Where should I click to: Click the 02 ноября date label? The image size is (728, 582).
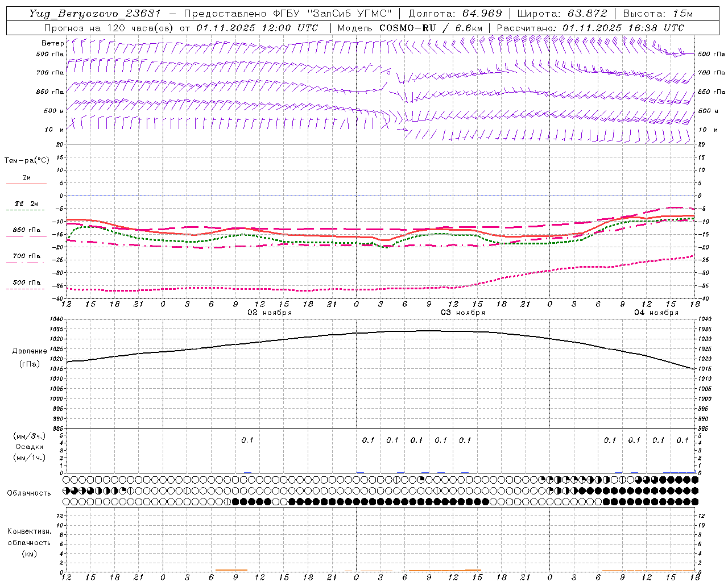coord(270,313)
